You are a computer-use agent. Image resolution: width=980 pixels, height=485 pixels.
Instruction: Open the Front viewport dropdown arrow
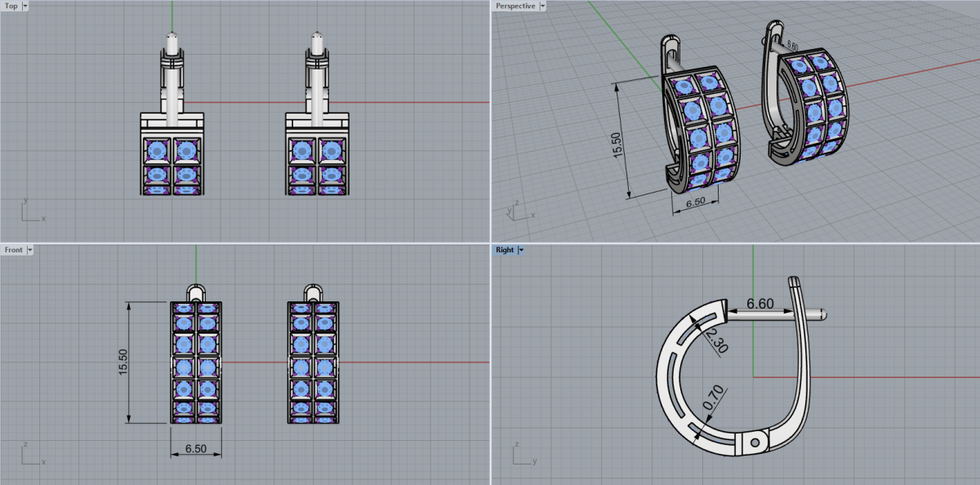tap(30, 250)
